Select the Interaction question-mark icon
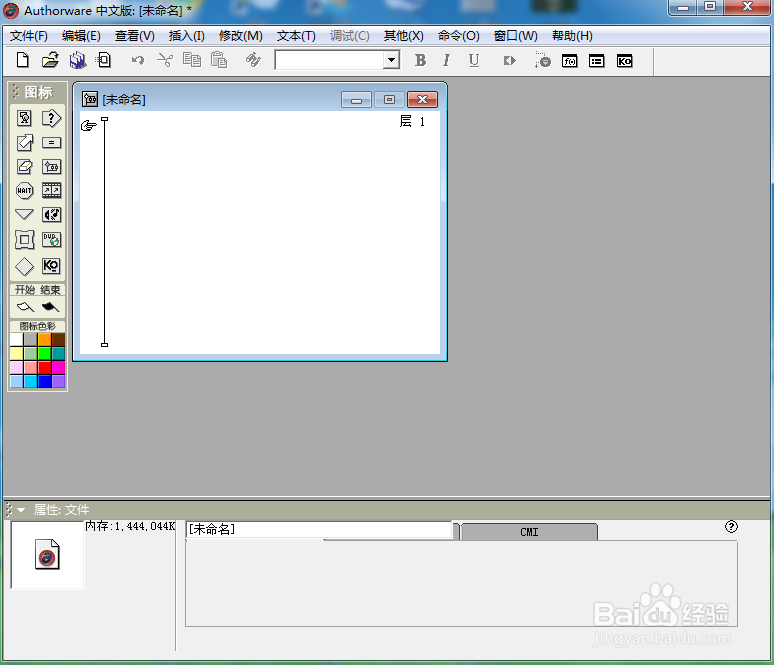The width and height of the screenshot is (774, 665). (51, 118)
